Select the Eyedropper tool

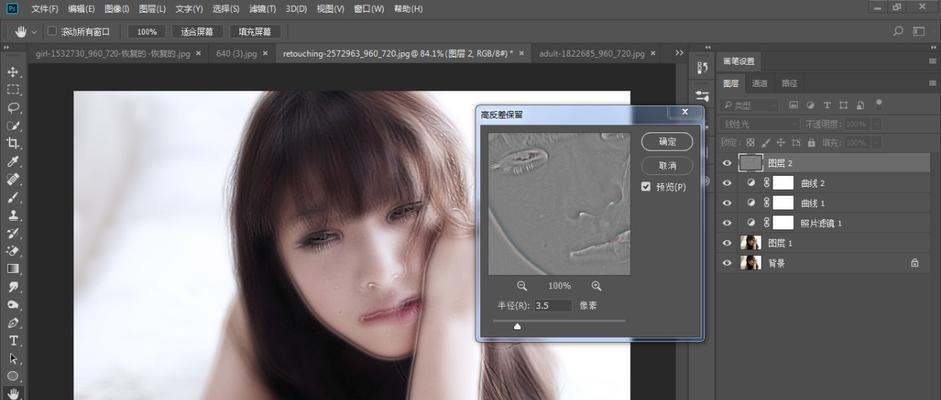[x=13, y=161]
